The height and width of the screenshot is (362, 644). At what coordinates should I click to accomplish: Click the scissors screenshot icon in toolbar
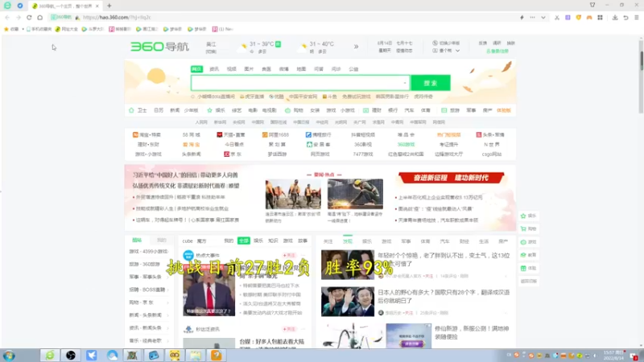[557, 18]
